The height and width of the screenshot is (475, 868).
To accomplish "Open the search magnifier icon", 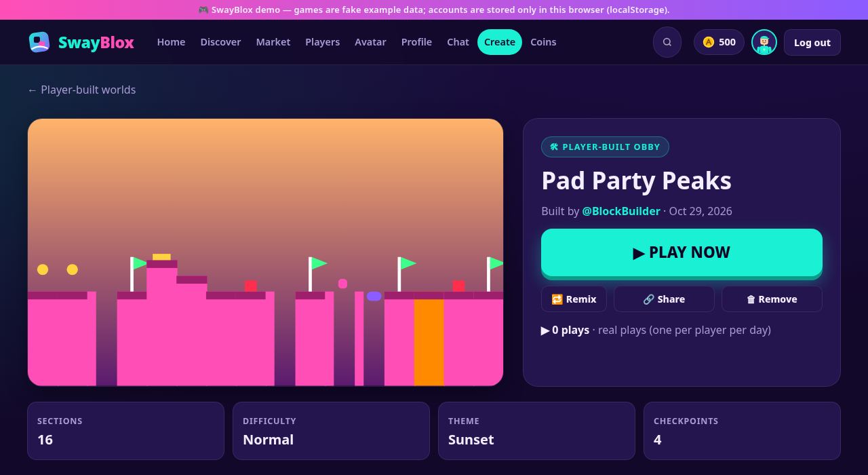I will point(667,42).
